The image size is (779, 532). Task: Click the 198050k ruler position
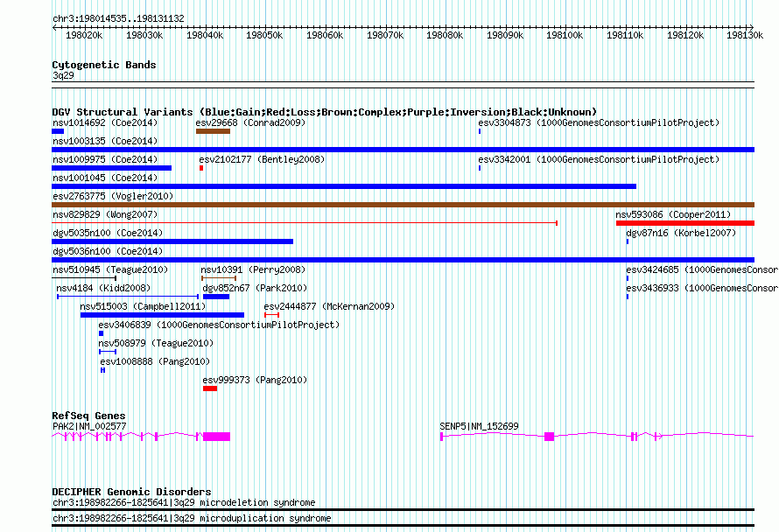(264, 35)
